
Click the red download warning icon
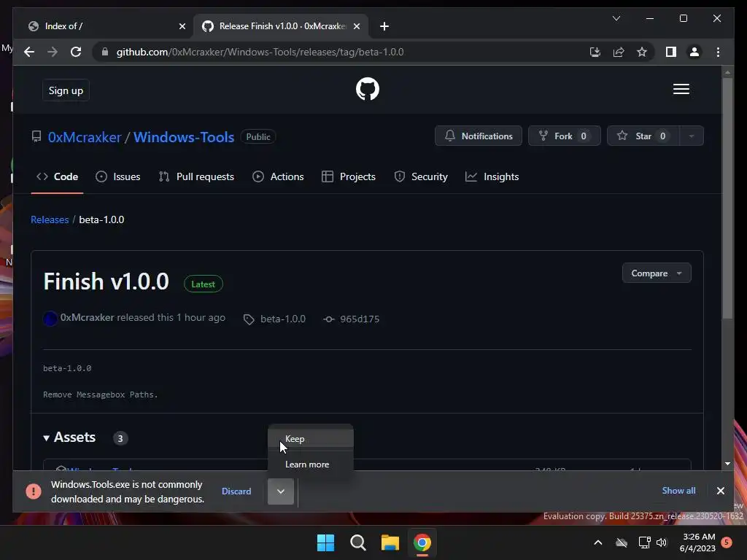click(x=34, y=491)
